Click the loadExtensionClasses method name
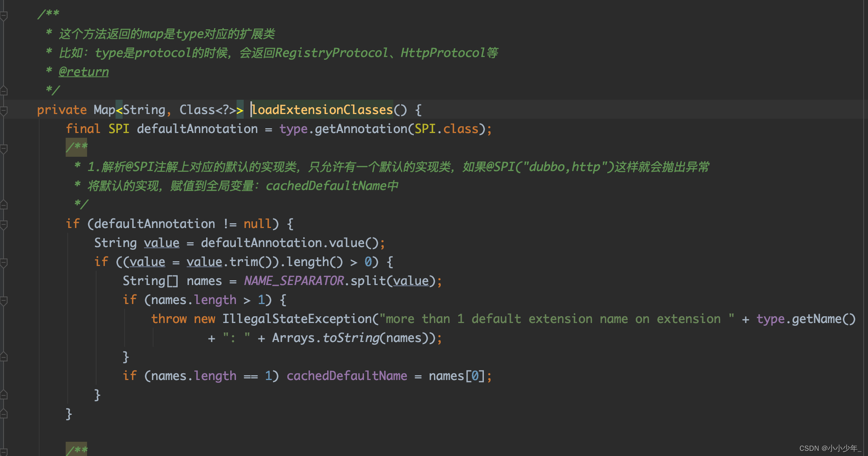The image size is (868, 456). click(x=322, y=110)
